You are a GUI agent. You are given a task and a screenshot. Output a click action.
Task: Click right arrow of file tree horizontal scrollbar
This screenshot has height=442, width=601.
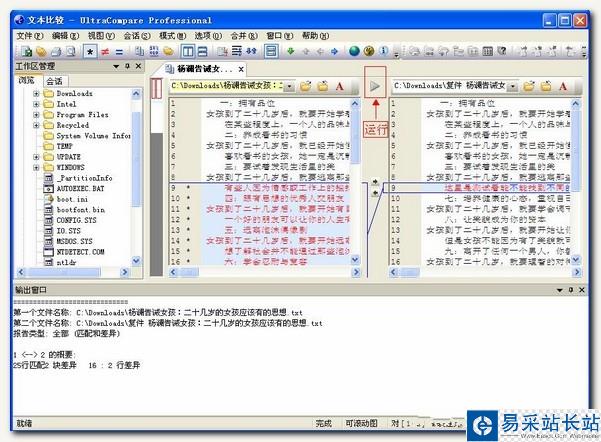coord(124,272)
